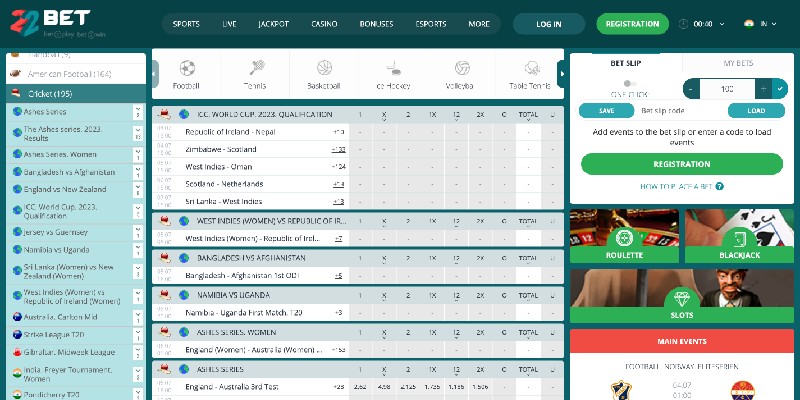Expand the Ashes Series sidebar league
800x400 pixels.
click(138, 112)
